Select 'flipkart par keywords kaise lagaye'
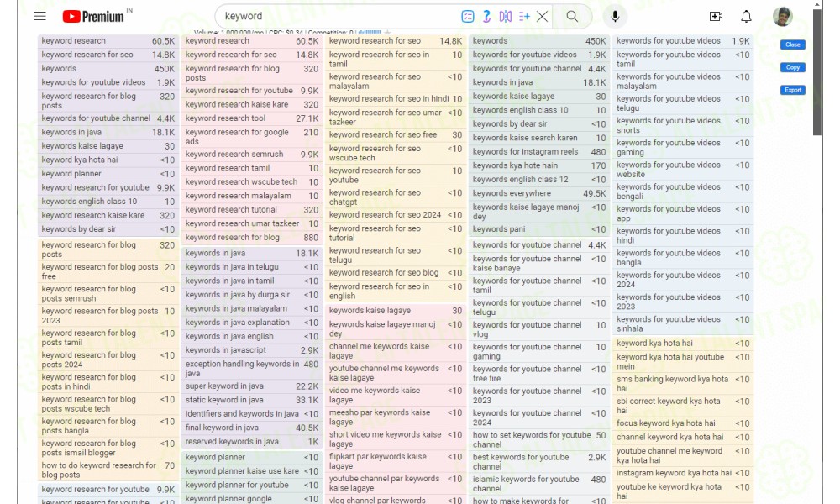 pyautogui.click(x=396, y=461)
